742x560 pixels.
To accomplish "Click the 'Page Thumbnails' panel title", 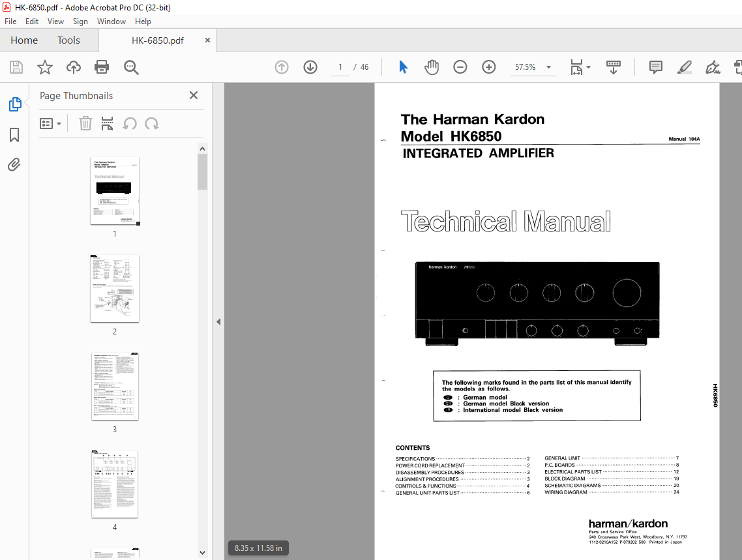I will click(x=76, y=96).
